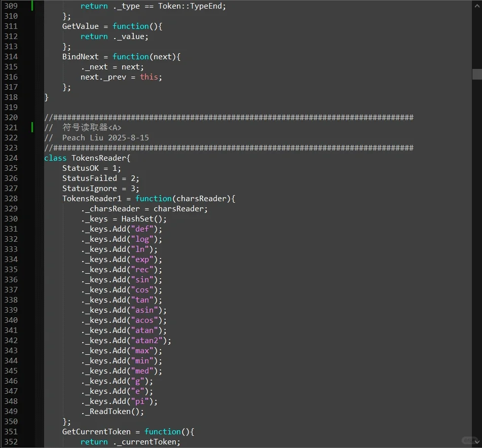The height and width of the screenshot is (448, 482).
Task: Click the string "tan" on line 338
Action: coord(142,300)
